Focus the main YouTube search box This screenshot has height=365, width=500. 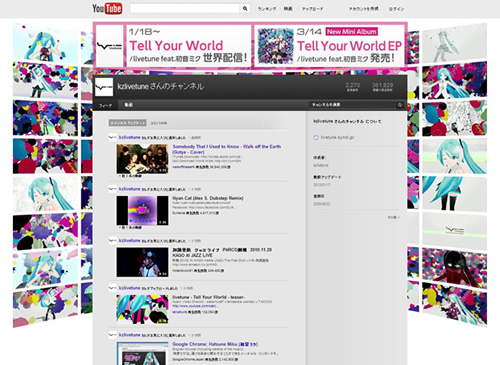pos(185,9)
